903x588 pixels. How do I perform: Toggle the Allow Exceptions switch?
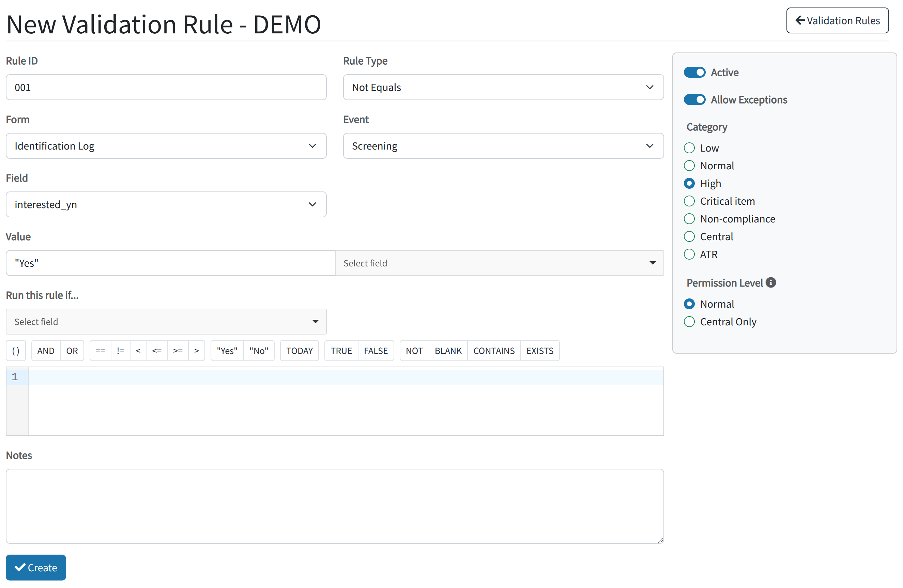coord(694,100)
